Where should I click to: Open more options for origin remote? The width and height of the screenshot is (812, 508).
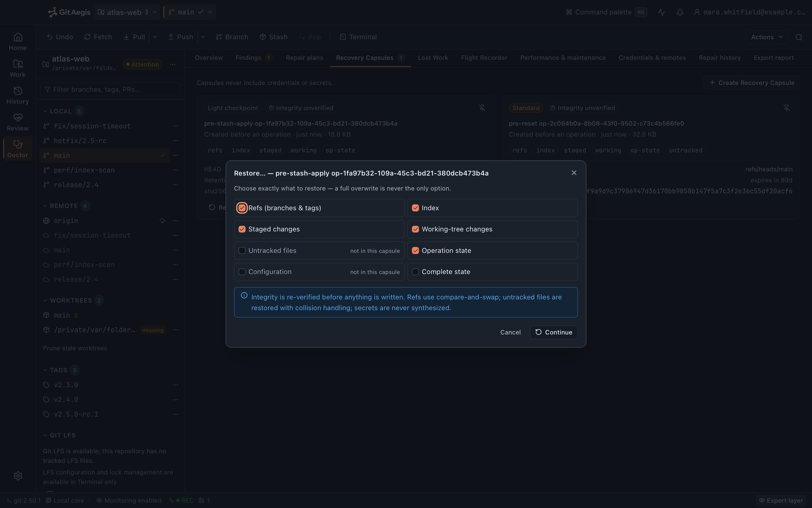[175, 221]
